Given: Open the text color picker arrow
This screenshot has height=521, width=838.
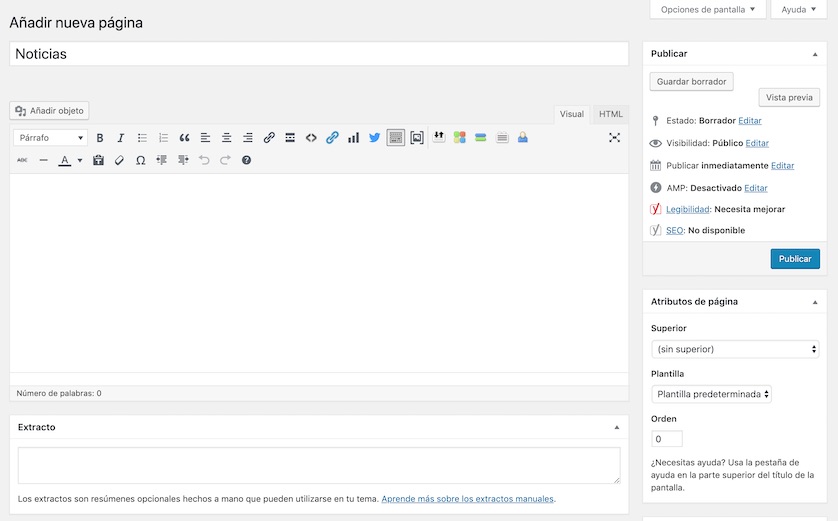Looking at the screenshot, I should tap(79, 160).
